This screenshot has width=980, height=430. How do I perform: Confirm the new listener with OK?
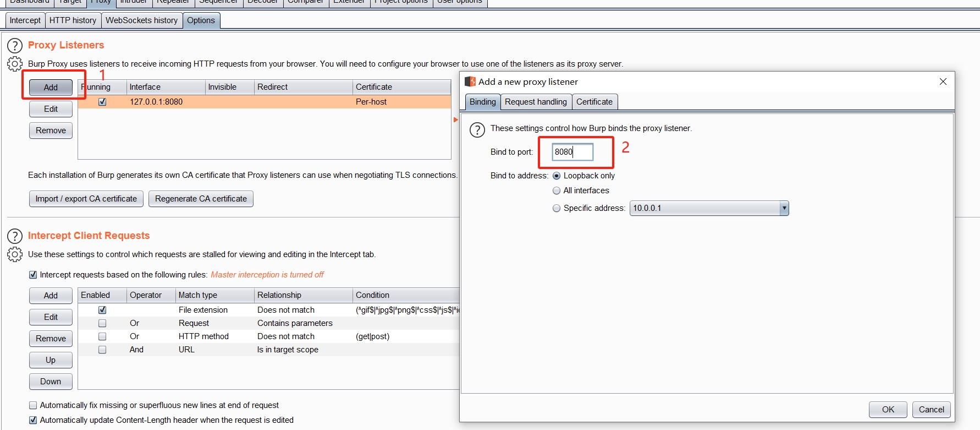coord(888,410)
